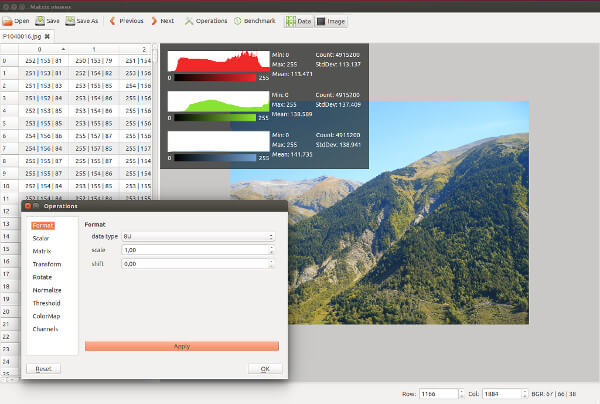Image resolution: width=600 pixels, height=404 pixels.
Task: Select Normalize in the operations list
Action: [47, 289]
